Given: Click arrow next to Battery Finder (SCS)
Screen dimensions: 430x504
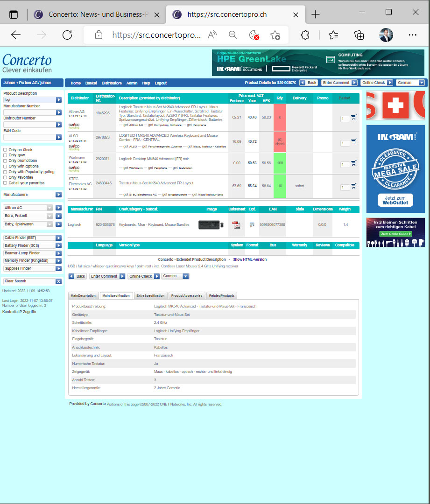Looking at the screenshot, I should pos(58,245).
